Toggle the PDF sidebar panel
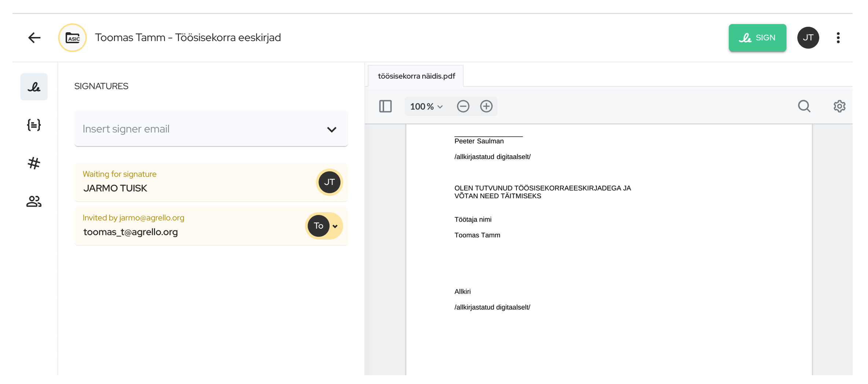This screenshot has width=868, height=384. click(385, 106)
